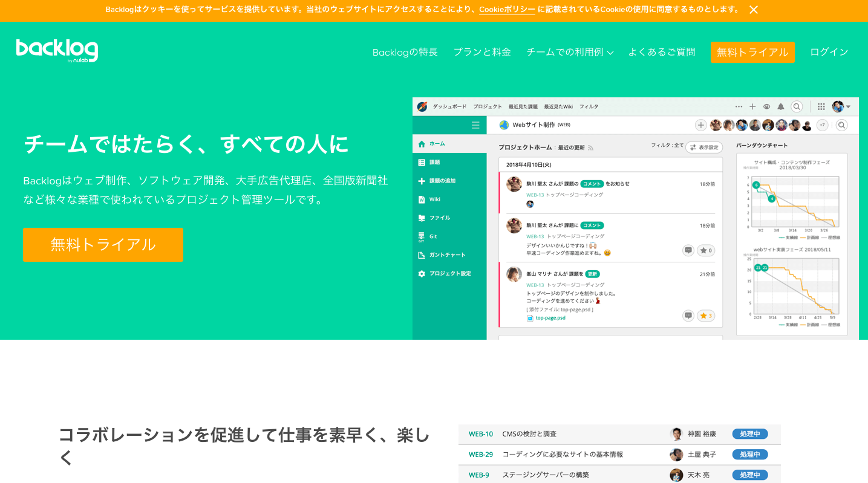Select Wiki in project sidebar

coord(449,199)
